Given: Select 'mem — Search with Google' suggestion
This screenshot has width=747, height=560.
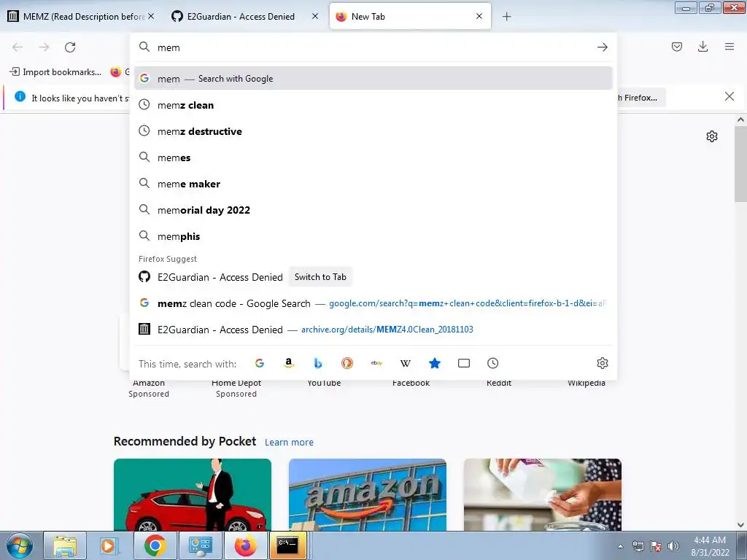Looking at the screenshot, I should (373, 79).
